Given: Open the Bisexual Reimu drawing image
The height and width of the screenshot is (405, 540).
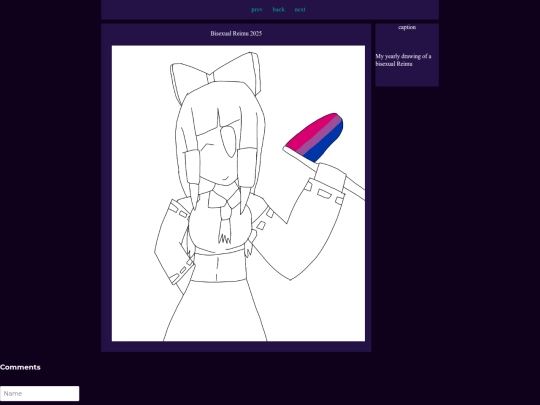Looking at the screenshot, I should pyautogui.click(x=238, y=193).
